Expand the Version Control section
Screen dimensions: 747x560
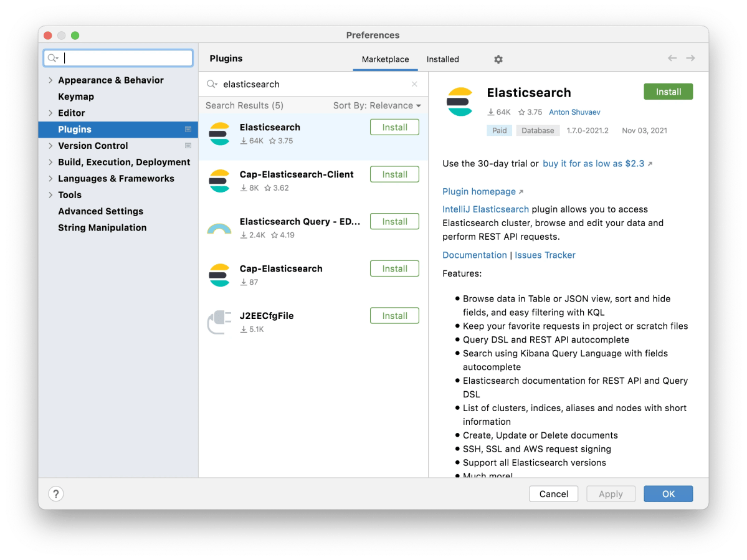pyautogui.click(x=50, y=146)
